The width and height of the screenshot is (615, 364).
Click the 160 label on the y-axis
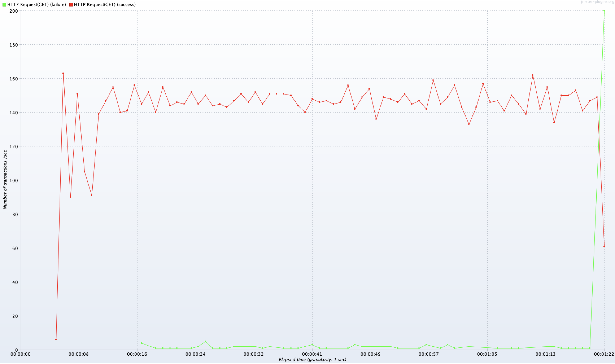pyautogui.click(x=14, y=79)
